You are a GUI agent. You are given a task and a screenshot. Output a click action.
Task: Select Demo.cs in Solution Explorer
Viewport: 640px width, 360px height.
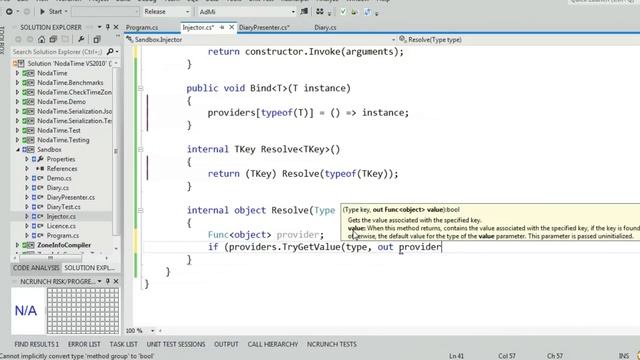59,178
